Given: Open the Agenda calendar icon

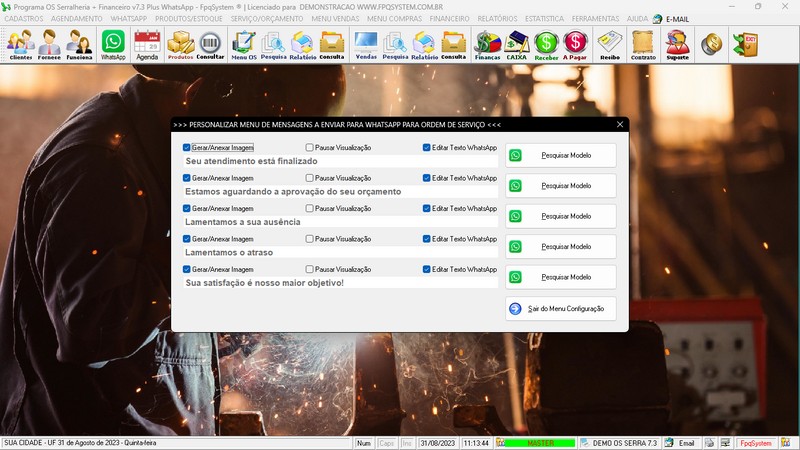Looking at the screenshot, I should click(147, 45).
